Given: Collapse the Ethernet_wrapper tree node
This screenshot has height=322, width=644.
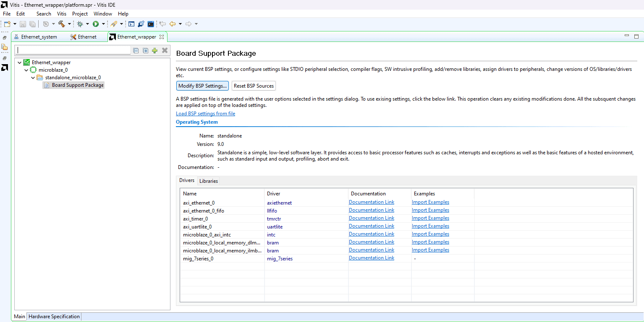Looking at the screenshot, I should tap(19, 62).
